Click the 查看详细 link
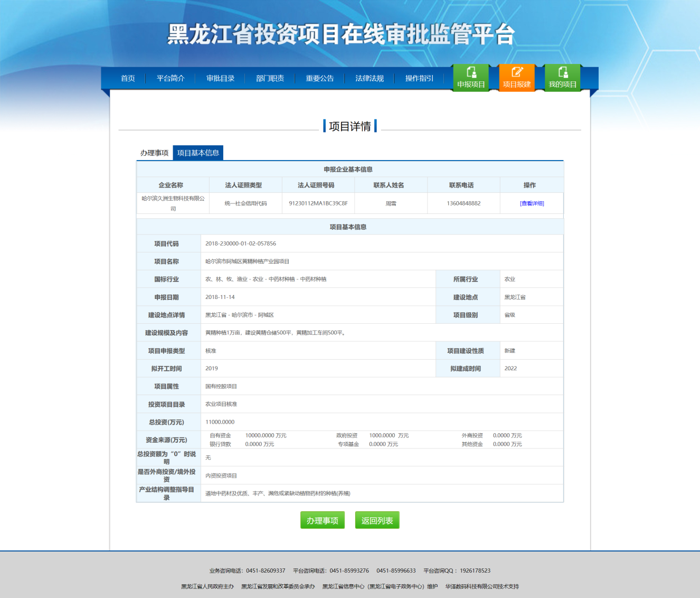The height and width of the screenshot is (598, 700). tap(532, 203)
